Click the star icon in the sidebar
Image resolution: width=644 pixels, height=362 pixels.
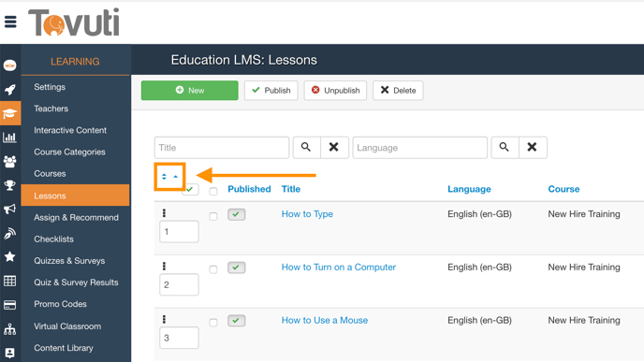[10, 257]
